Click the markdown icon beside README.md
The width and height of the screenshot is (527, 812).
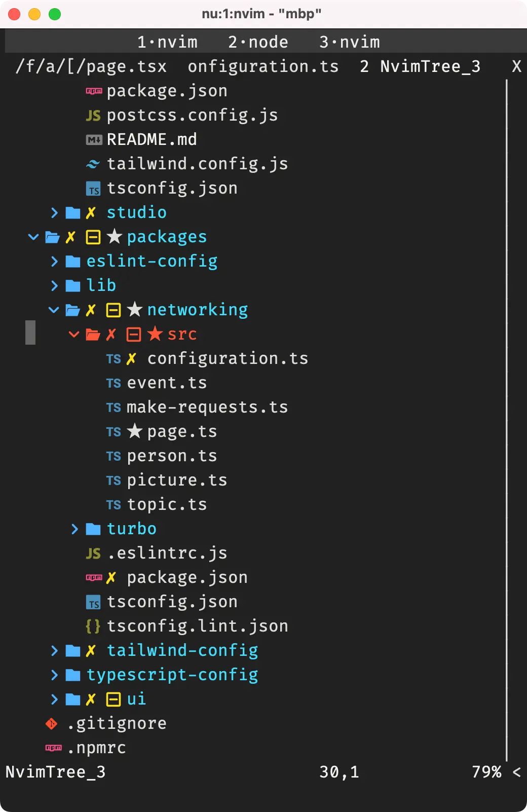tap(94, 140)
